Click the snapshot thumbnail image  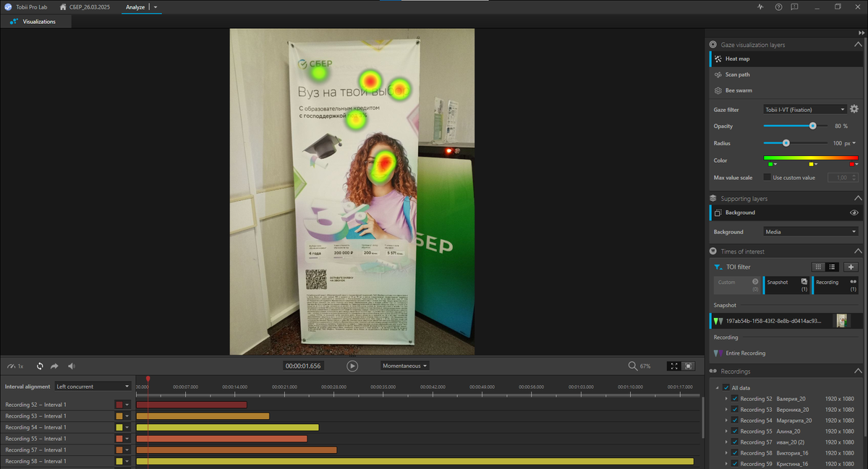click(x=841, y=320)
